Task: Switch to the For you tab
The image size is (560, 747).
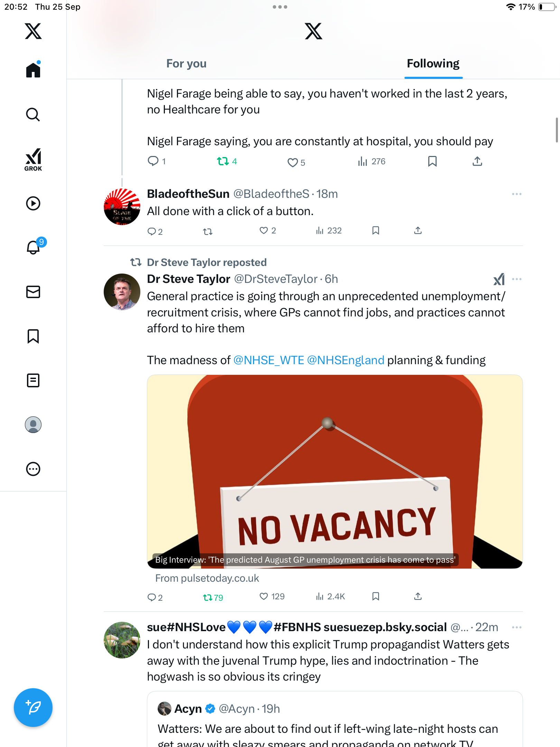Action: (x=186, y=64)
